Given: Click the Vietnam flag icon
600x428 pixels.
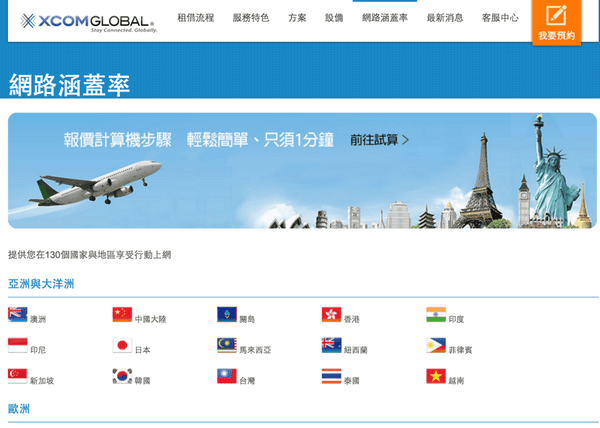Looking at the screenshot, I should pyautogui.click(x=436, y=377).
